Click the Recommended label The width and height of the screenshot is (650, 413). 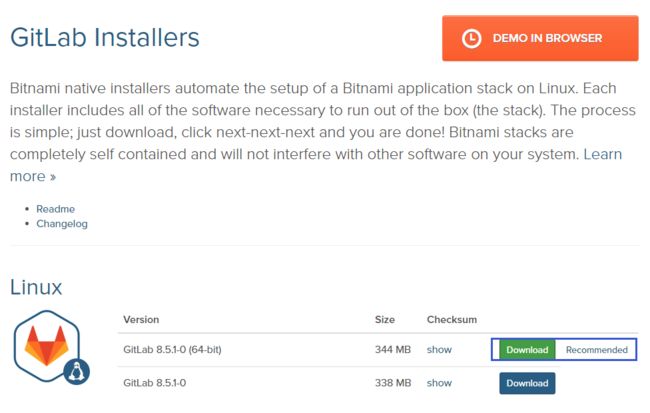coord(597,350)
